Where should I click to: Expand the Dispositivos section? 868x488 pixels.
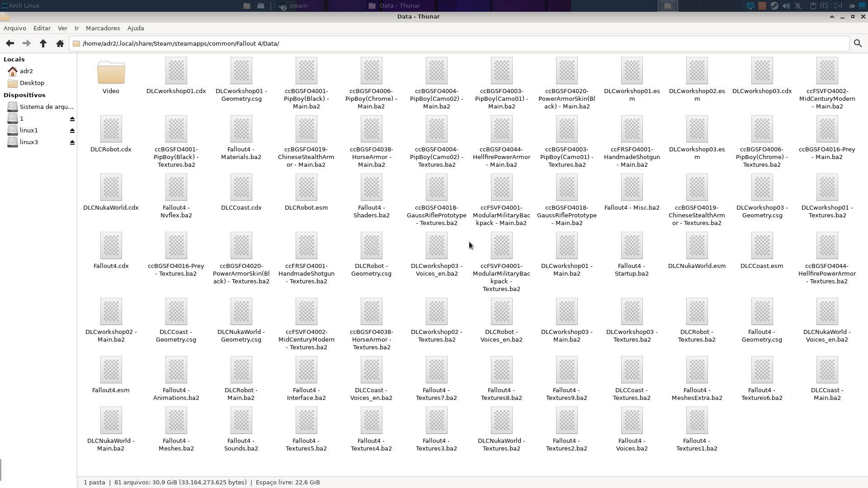point(24,95)
